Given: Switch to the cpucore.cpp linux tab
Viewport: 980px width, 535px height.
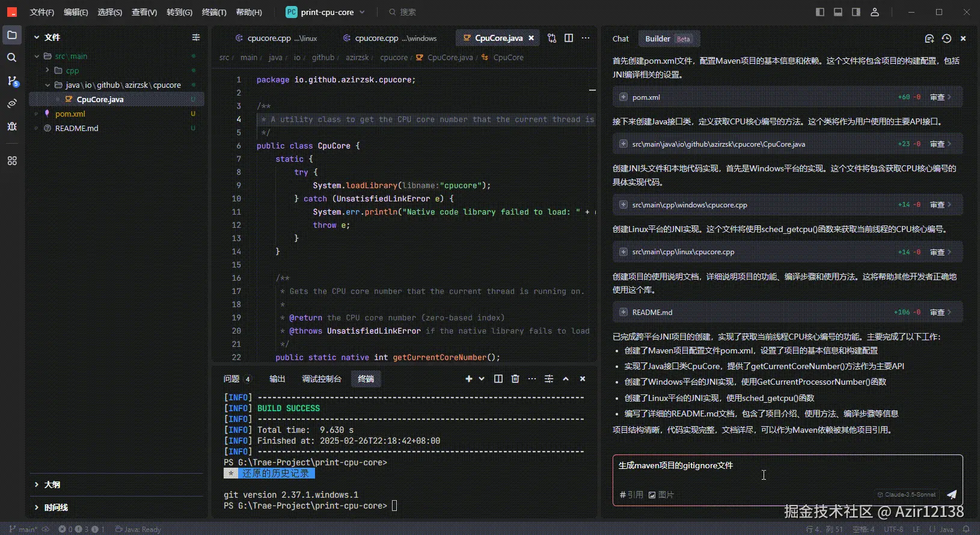Looking at the screenshot, I should click(277, 38).
